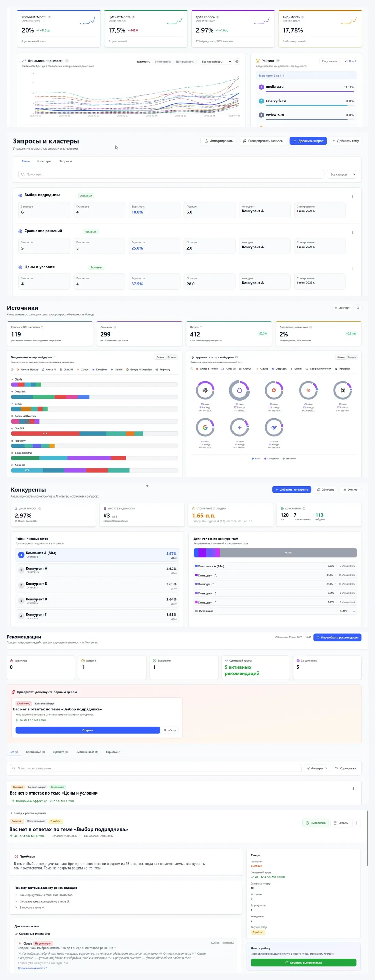
Task: Switch the dynamics chart to Упоминания
Action: (x=163, y=62)
